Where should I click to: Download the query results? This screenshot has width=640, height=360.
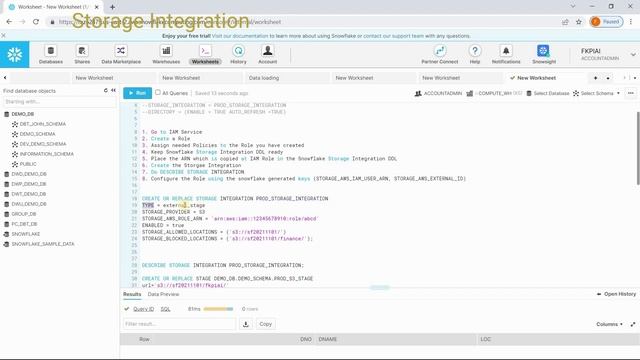tap(246, 324)
